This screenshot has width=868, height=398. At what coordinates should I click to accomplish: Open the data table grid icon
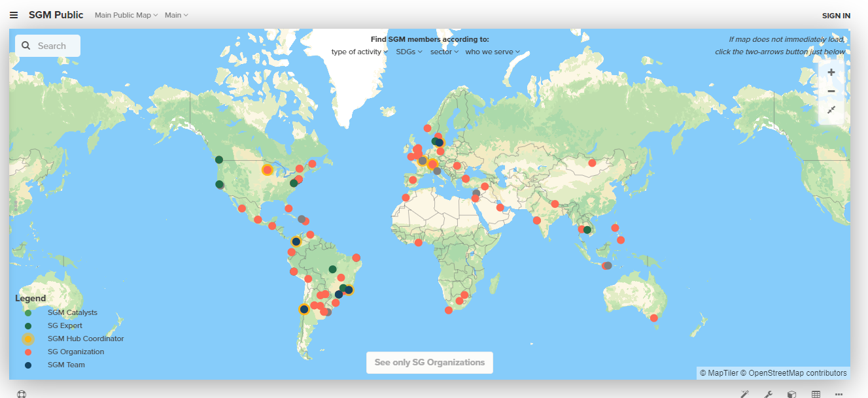point(815,393)
